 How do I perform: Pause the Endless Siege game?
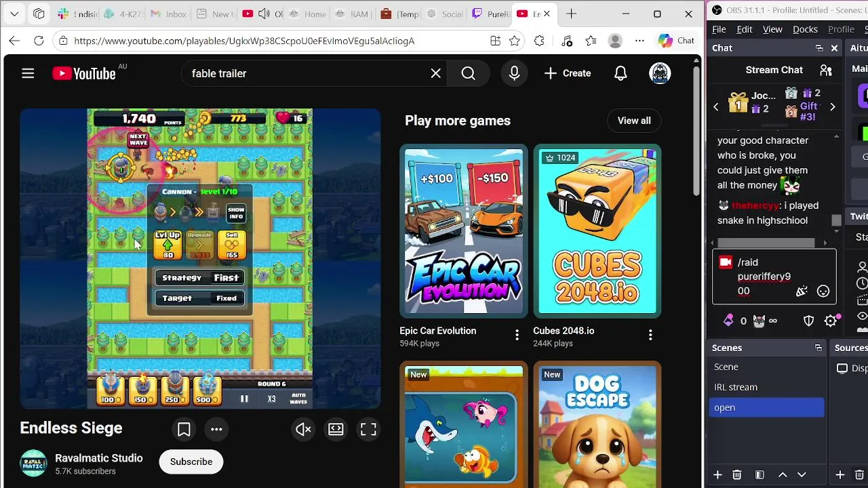click(x=244, y=399)
